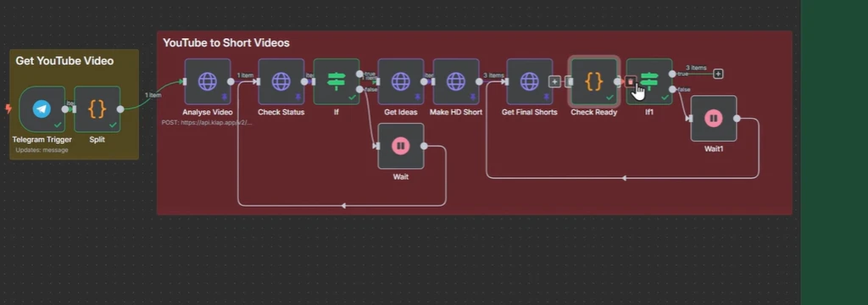Click the 'POST: https://api.klap.app' subtitle text
868x305 pixels.
207,122
